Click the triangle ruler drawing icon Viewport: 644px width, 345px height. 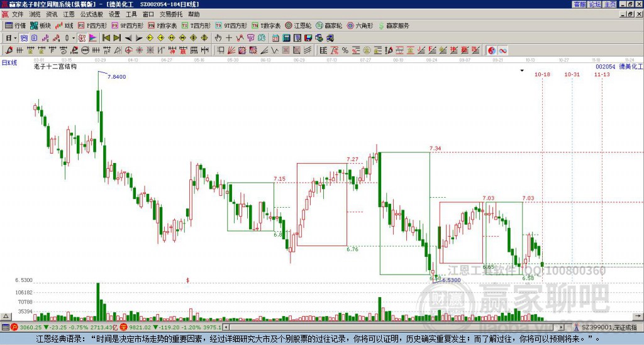pyautogui.click(x=118, y=50)
